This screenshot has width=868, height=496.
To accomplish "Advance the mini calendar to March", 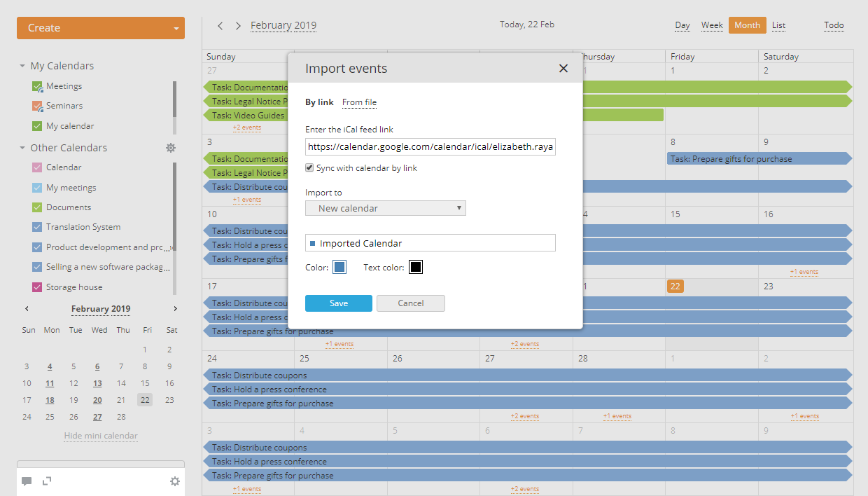I will [175, 308].
